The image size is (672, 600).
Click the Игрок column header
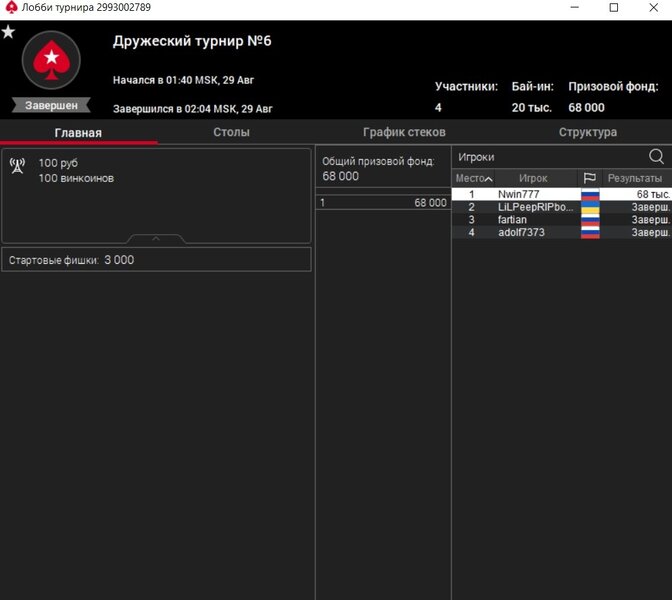pos(533,178)
